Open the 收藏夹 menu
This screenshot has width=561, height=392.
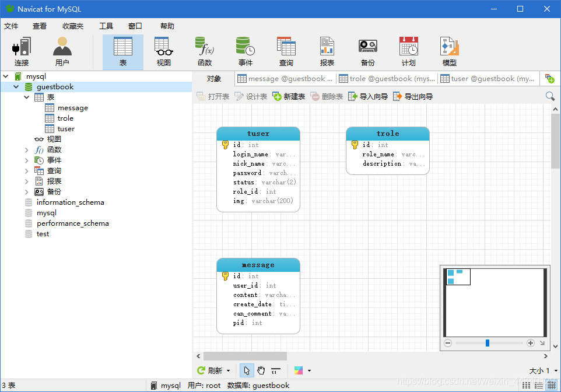click(x=73, y=26)
